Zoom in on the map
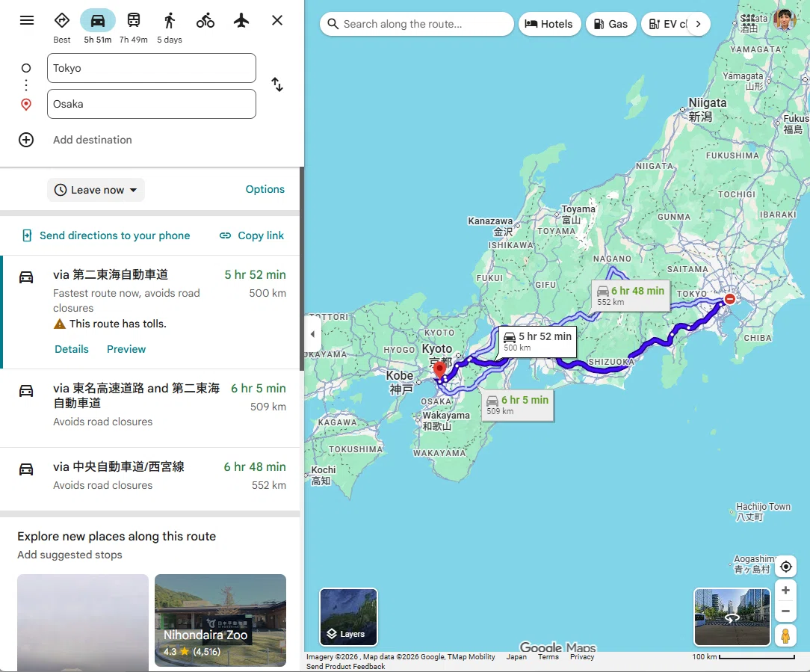The image size is (810, 672). [x=785, y=591]
